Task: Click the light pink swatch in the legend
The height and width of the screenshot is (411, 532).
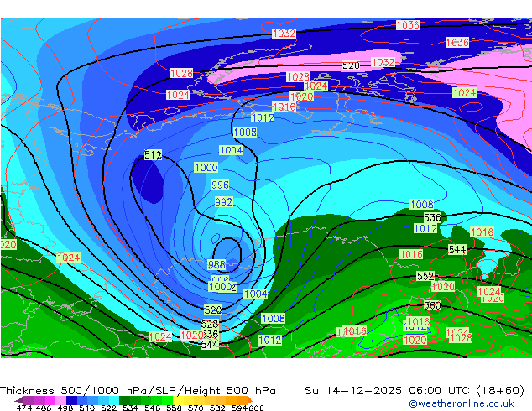Action: coord(60,400)
